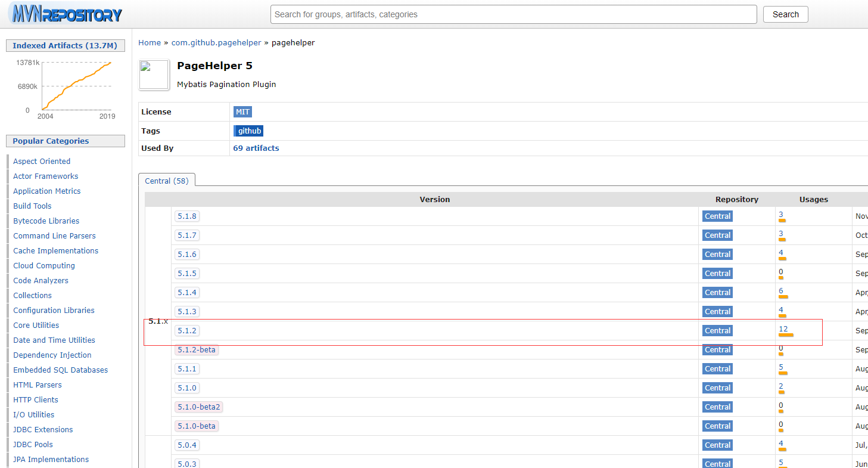The image size is (868, 468).
Task: Click the github tag badge
Action: pyautogui.click(x=248, y=131)
